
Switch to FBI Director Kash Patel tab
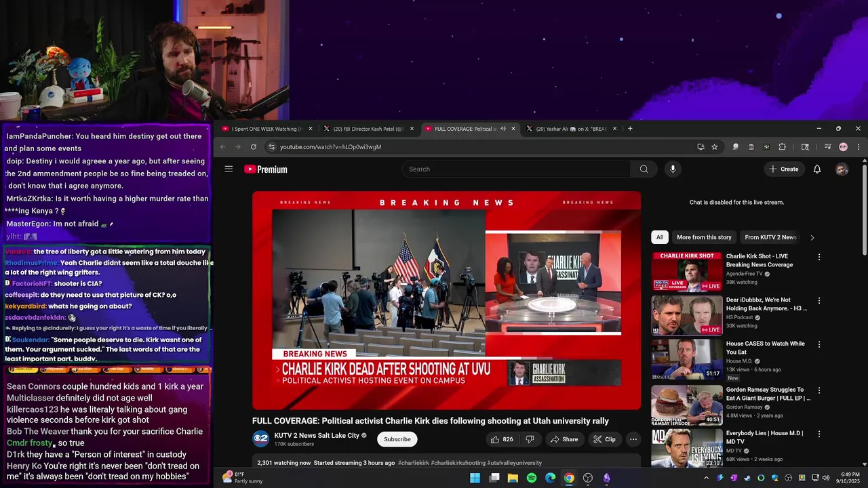369,129
